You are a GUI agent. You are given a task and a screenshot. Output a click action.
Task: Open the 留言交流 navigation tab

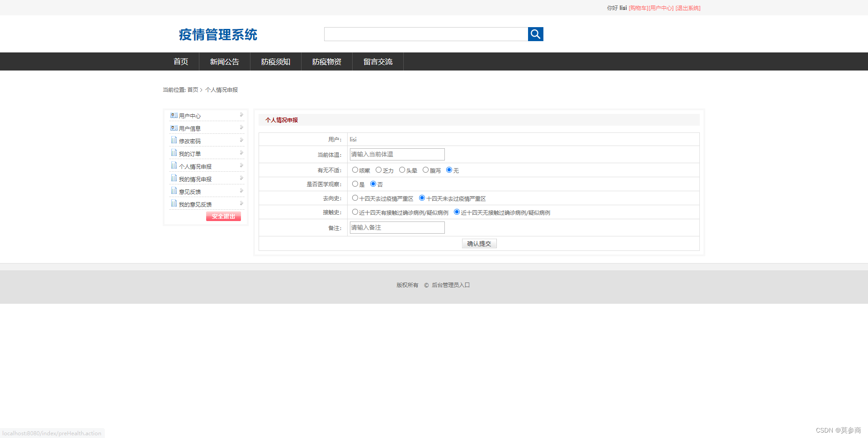point(378,61)
